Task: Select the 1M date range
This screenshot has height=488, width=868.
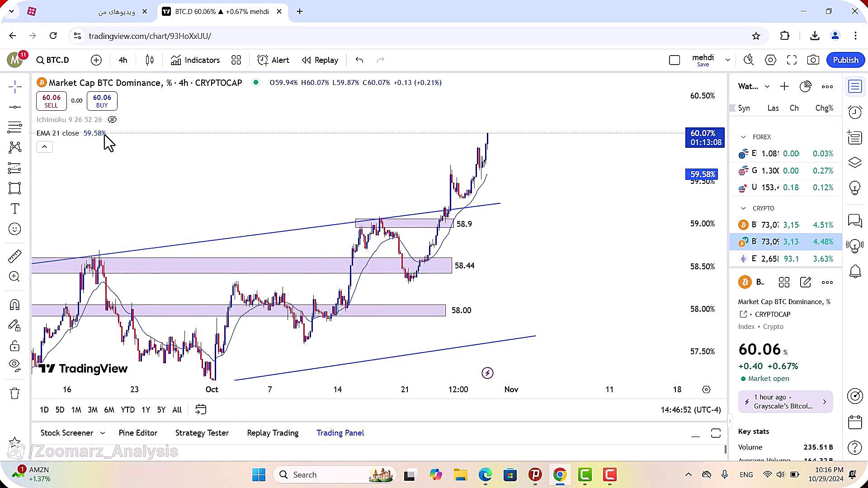Action: (76, 410)
